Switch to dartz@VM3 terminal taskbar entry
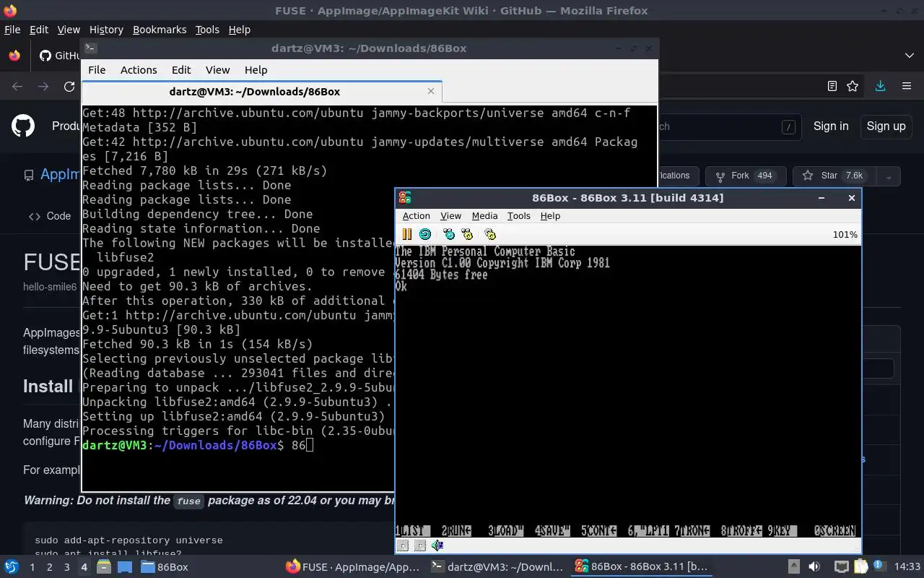924x578 pixels. click(x=497, y=567)
